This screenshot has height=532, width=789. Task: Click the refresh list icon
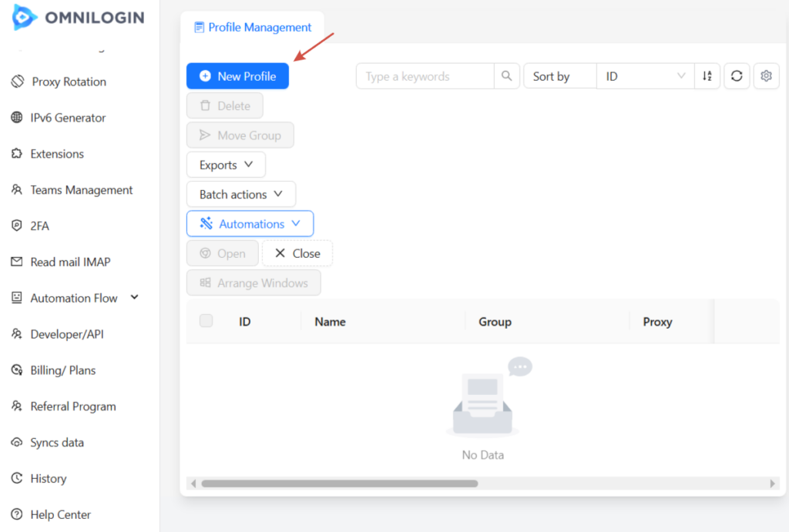(x=737, y=76)
